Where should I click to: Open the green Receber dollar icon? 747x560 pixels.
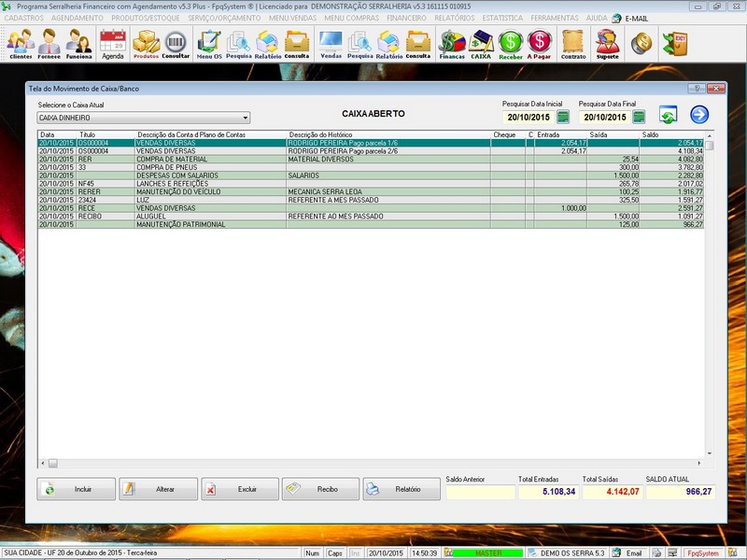click(511, 44)
